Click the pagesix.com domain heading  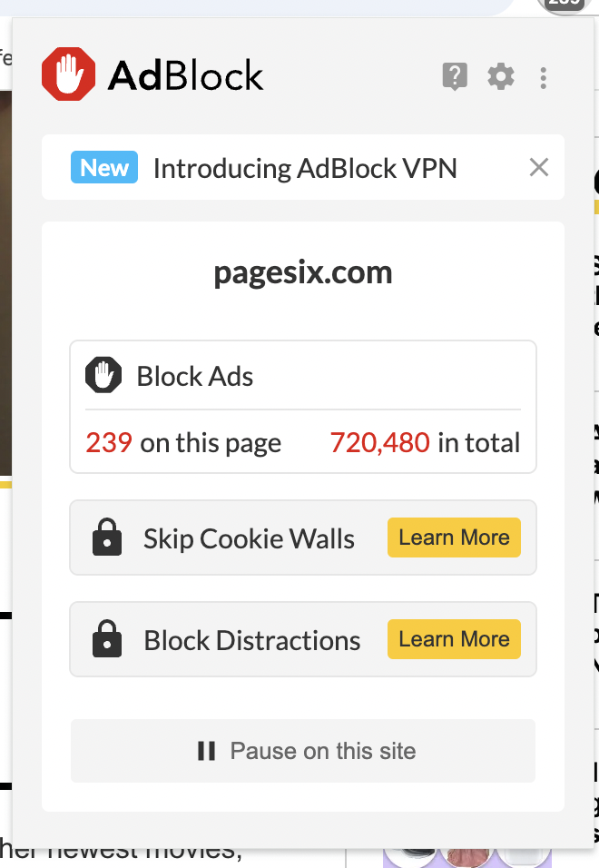click(303, 272)
